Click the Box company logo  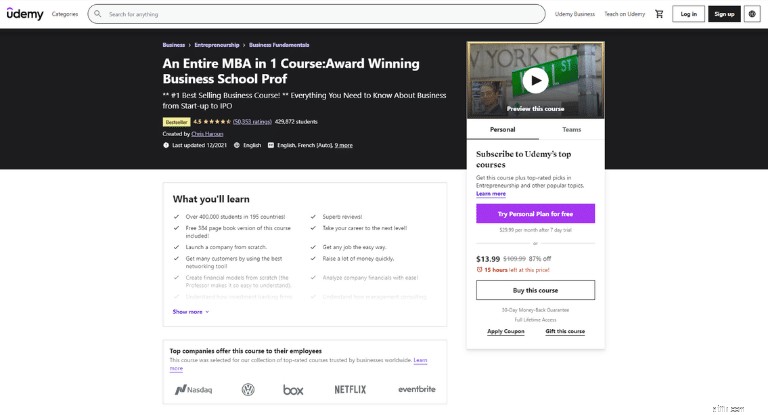pos(293,390)
